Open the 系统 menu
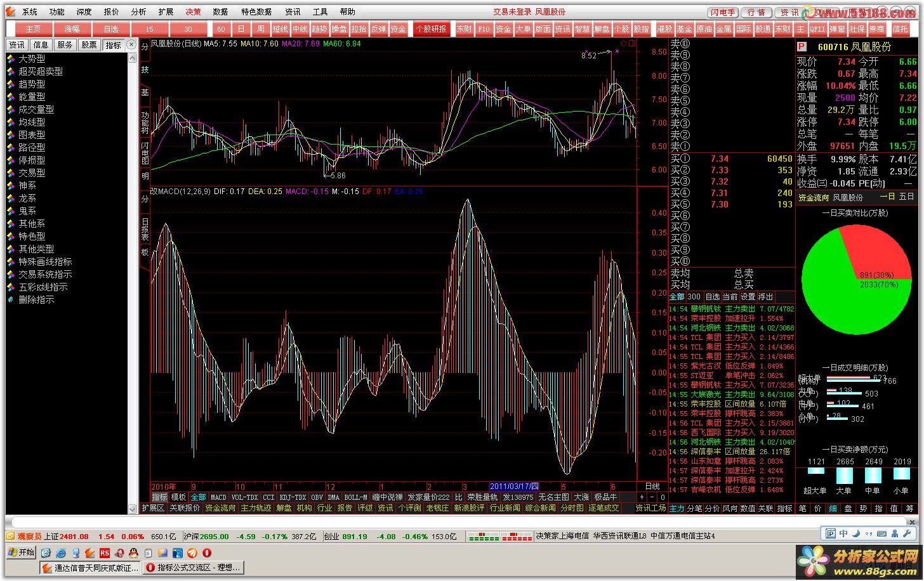The width and height of the screenshot is (924, 581). [x=30, y=11]
